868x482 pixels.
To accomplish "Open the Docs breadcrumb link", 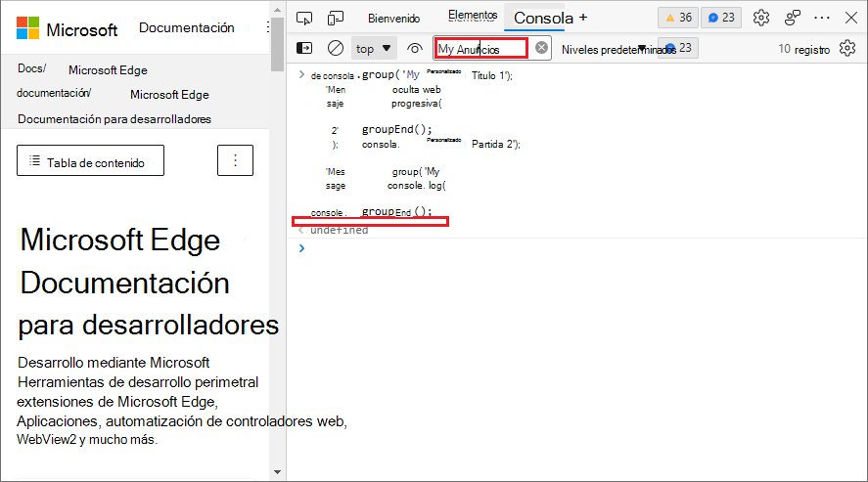I will [x=31, y=68].
